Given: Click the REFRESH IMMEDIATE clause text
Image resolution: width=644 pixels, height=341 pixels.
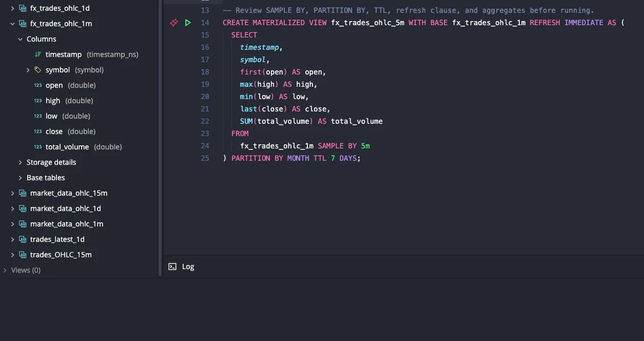Looking at the screenshot, I should tap(567, 23).
